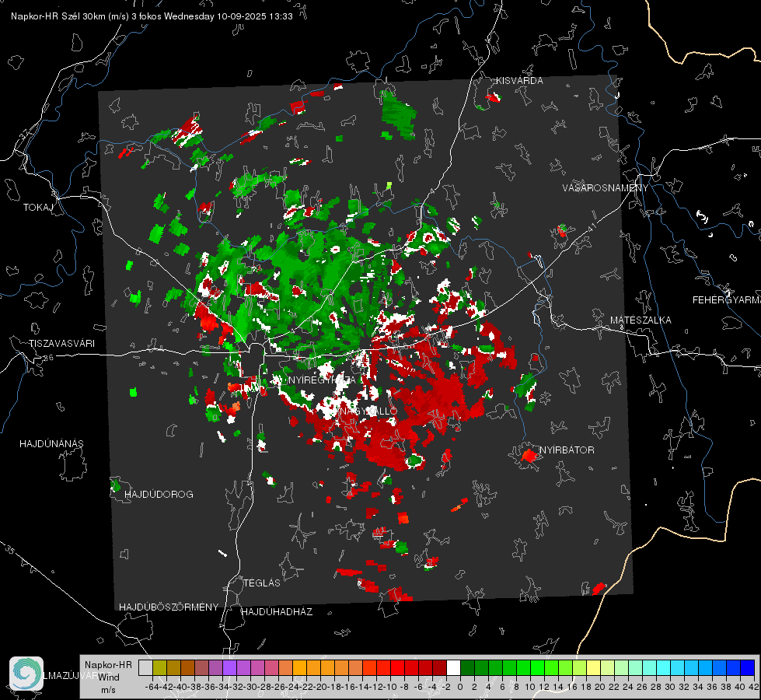Click the MÁTÉSZALKA town label
The image size is (761, 700).
click(x=641, y=320)
